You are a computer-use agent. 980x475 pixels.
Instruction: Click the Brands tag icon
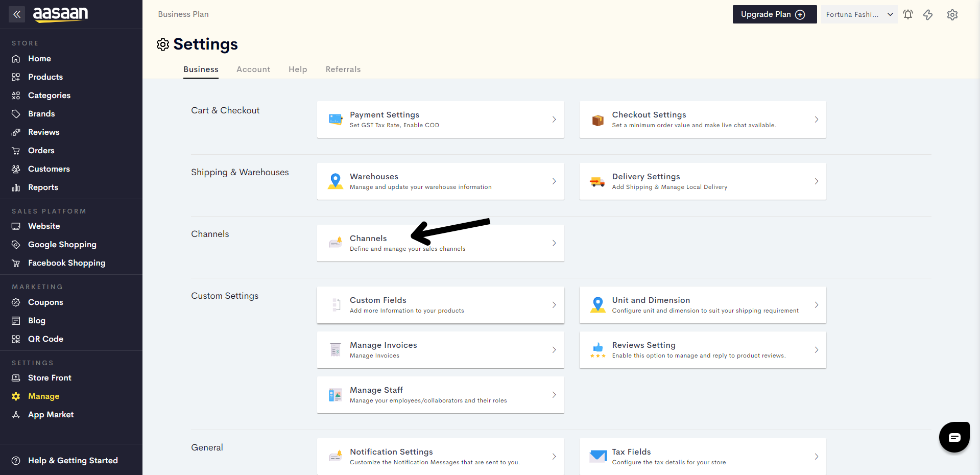[16, 114]
